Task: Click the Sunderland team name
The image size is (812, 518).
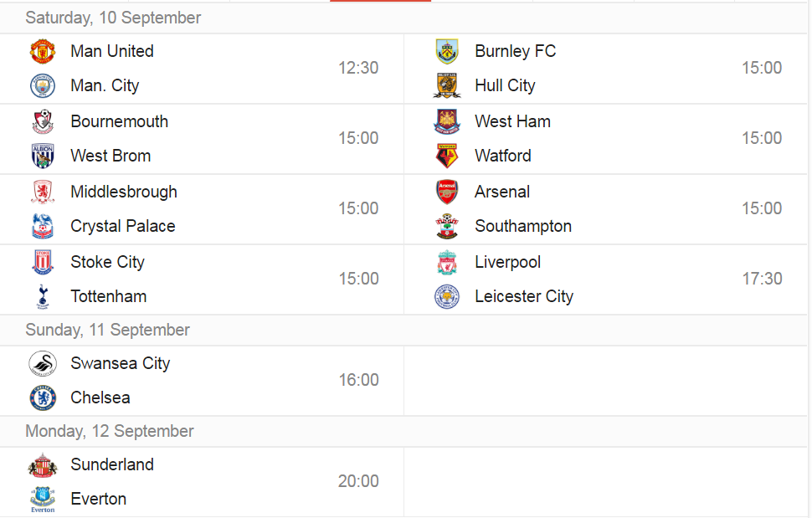Action: (x=112, y=464)
